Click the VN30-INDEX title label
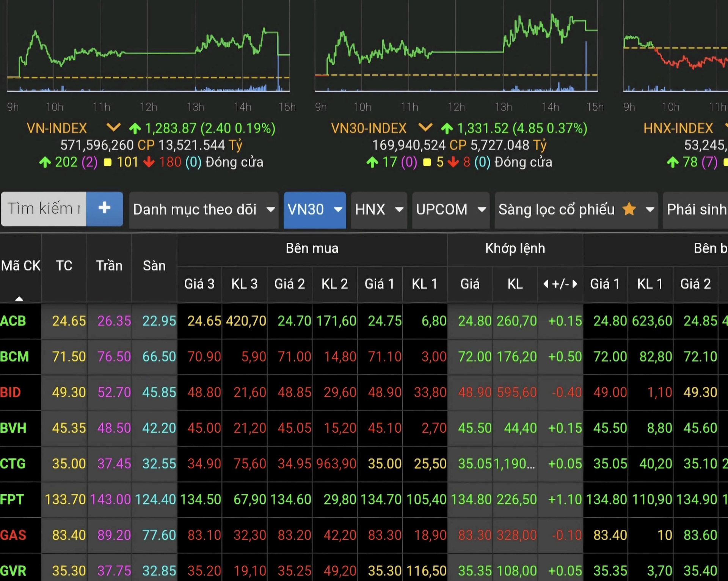 [369, 128]
